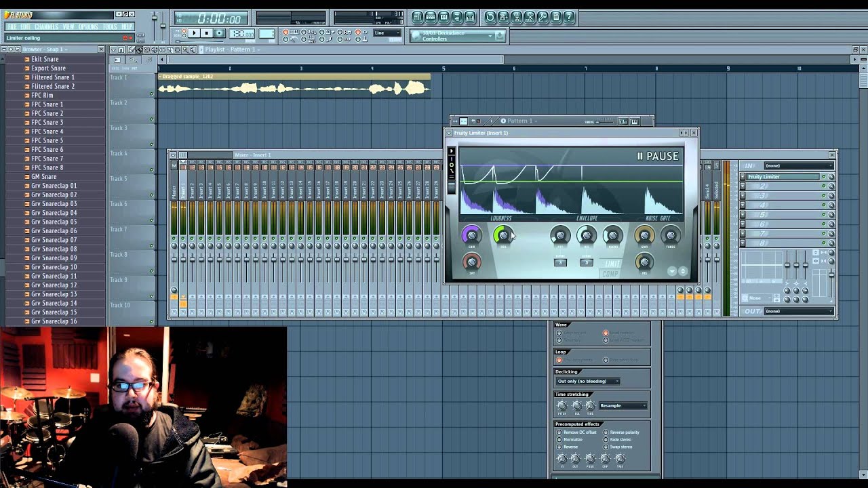Open the Line snap dropdown

389,33
